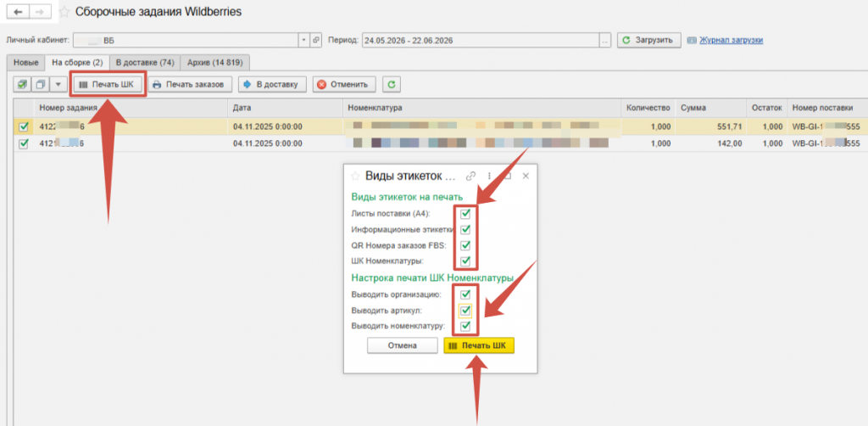Uncheck the second task row priced 142,00
The height and width of the screenshot is (426, 868).
(x=24, y=143)
